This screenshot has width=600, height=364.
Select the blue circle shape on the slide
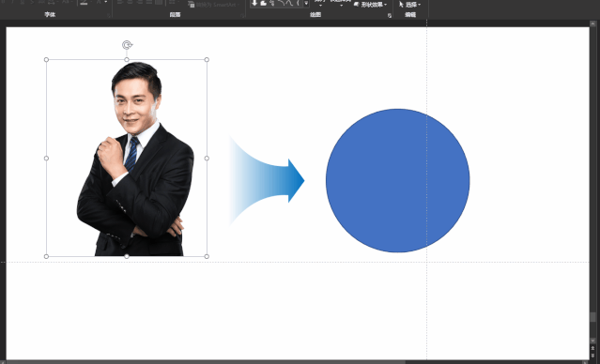[x=397, y=180]
